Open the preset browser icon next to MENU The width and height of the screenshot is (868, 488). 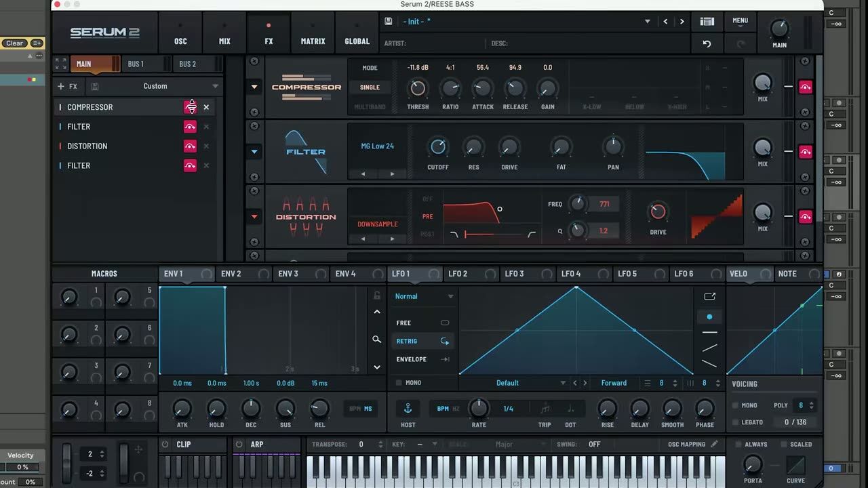pos(707,22)
